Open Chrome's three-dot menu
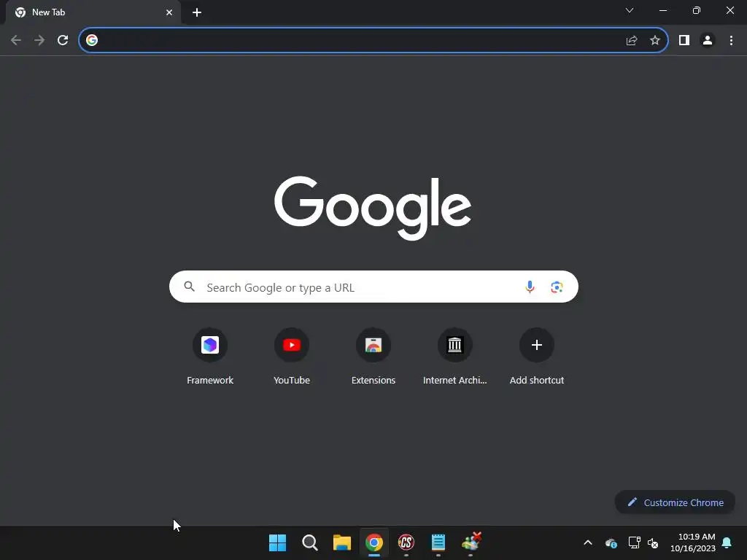The image size is (747, 560). coord(731,41)
